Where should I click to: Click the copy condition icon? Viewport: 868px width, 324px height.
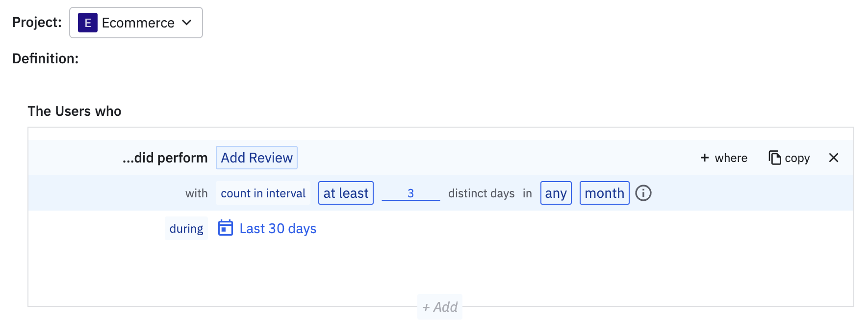click(774, 158)
